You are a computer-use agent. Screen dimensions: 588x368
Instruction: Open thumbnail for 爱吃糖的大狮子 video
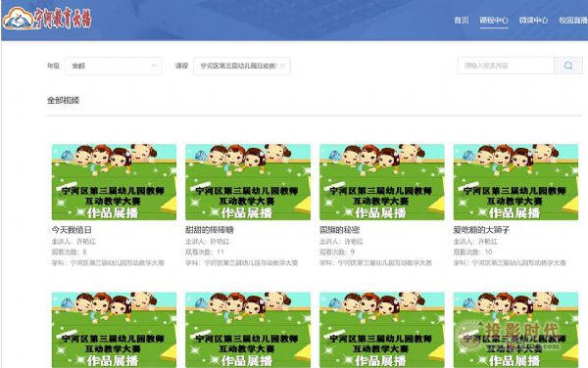coord(515,182)
